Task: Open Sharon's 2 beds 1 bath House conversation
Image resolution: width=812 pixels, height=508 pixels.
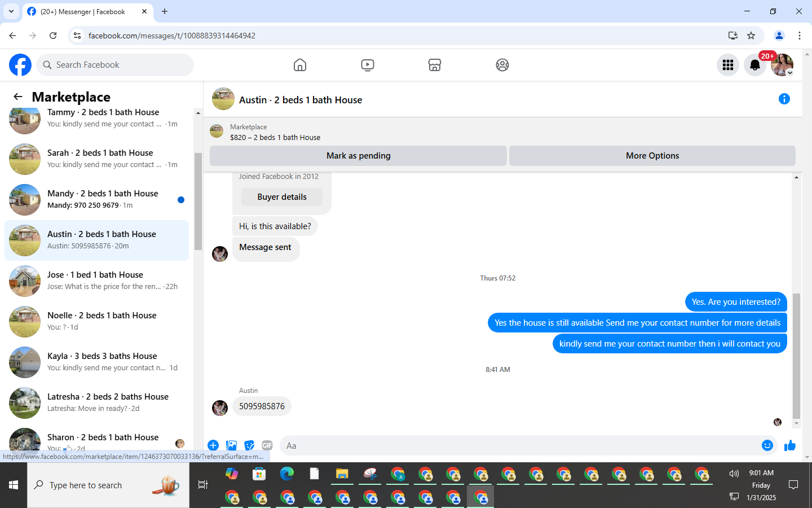Action: point(97,439)
